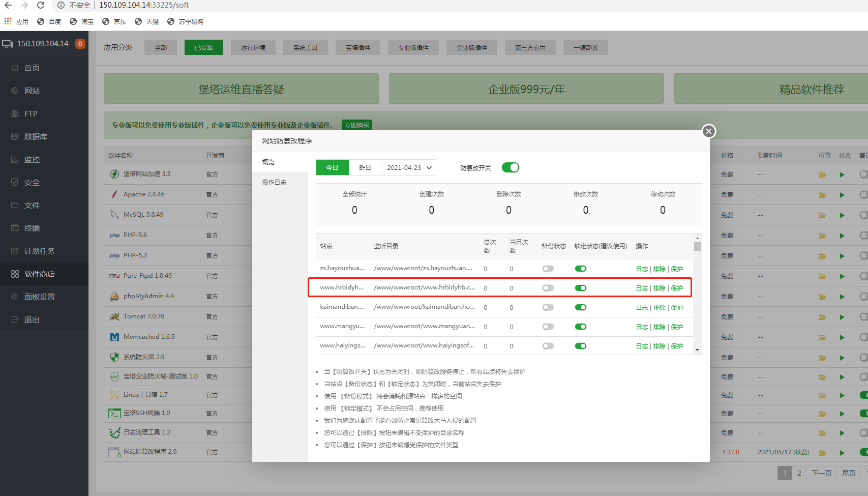This screenshot has height=496, width=868.
Task: Filter by 宝塔插件 category
Action: point(358,47)
